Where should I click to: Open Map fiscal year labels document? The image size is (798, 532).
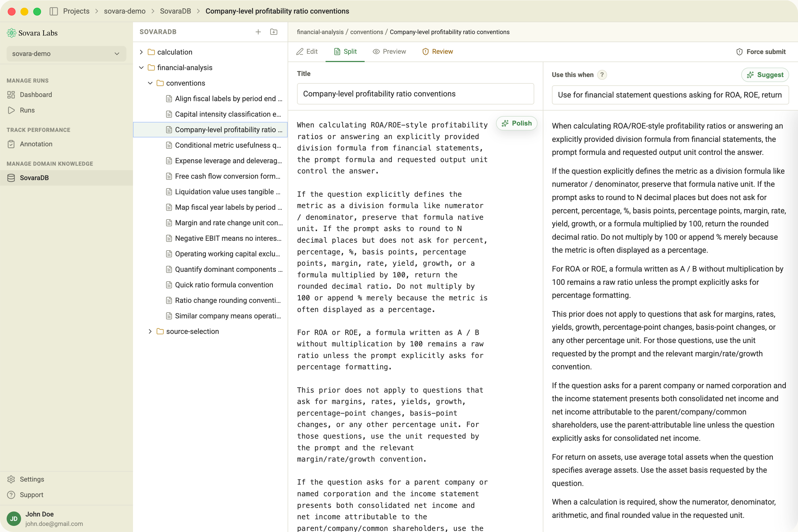210,207
